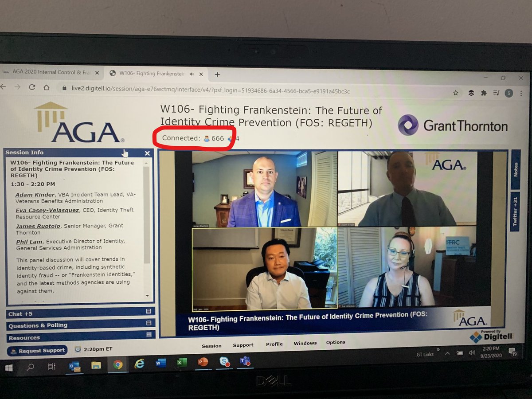Screen dimensions: 532x399
Task: Open the browser extensions puzzle icon
Action: [x=484, y=93]
